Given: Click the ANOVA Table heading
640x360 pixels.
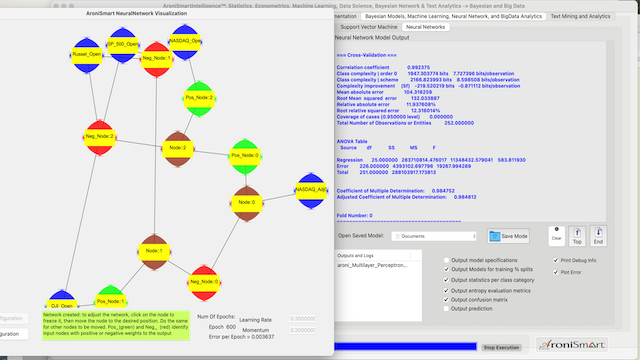Looking at the screenshot, I should [x=352, y=142].
